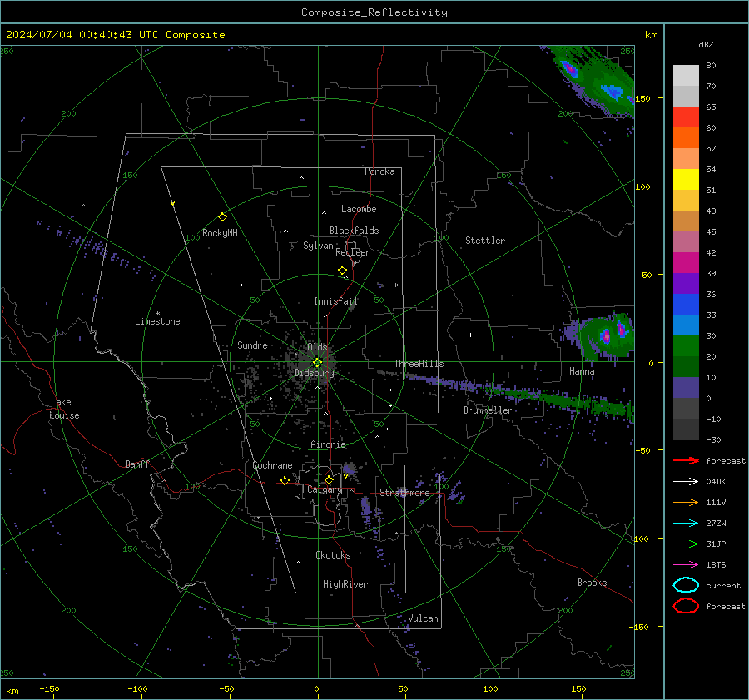
Task: Select the white 04DK arrow legend icon
Action: click(x=686, y=481)
